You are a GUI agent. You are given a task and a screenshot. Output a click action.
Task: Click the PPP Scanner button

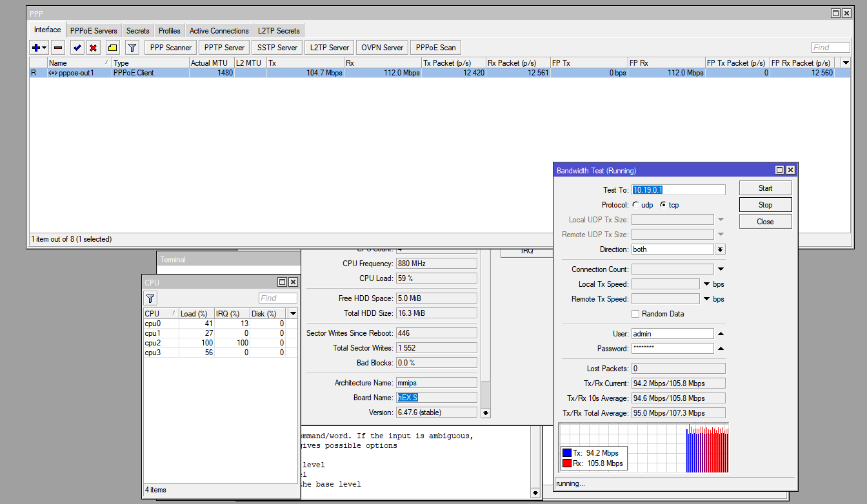click(171, 48)
